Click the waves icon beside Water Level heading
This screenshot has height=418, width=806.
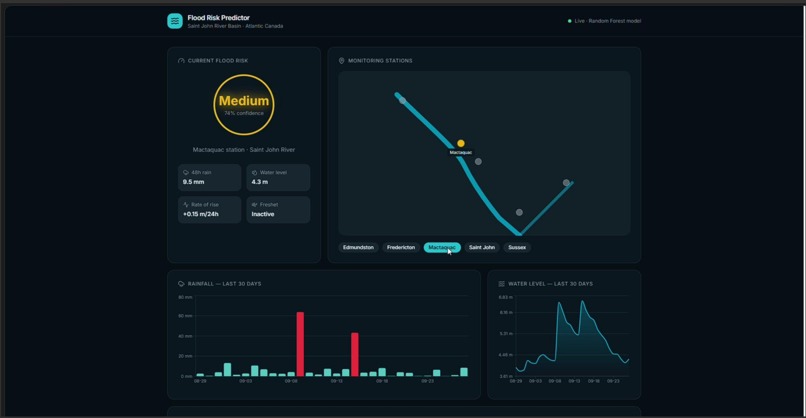tap(502, 284)
